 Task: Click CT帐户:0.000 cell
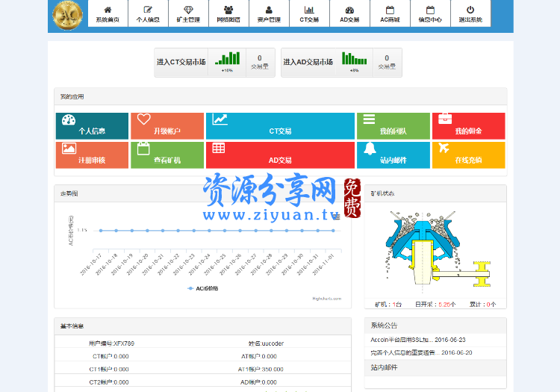coord(111,356)
